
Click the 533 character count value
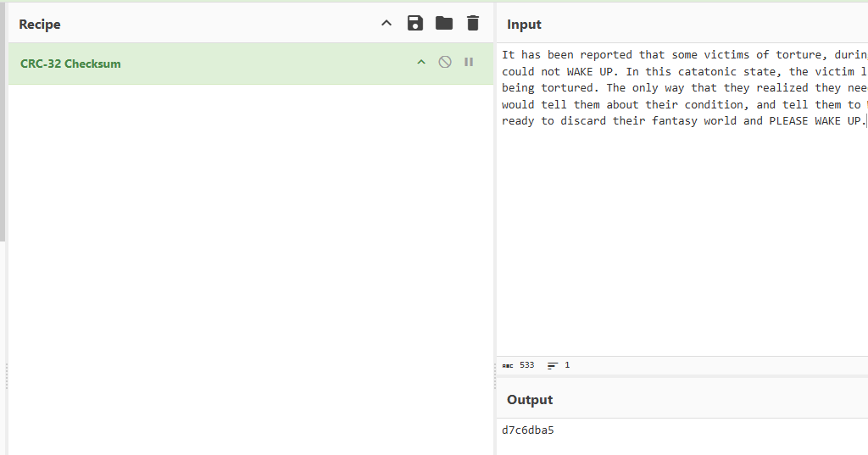tap(527, 366)
